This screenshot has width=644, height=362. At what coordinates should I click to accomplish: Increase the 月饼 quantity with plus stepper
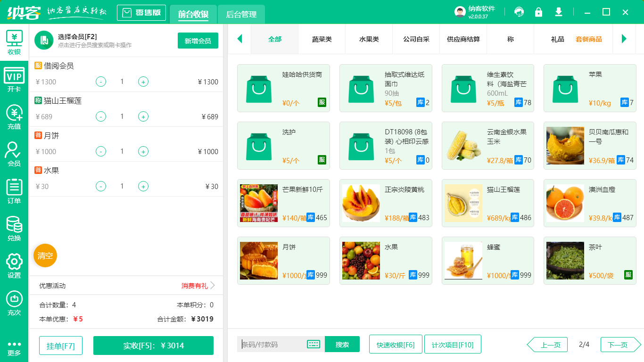(x=143, y=151)
